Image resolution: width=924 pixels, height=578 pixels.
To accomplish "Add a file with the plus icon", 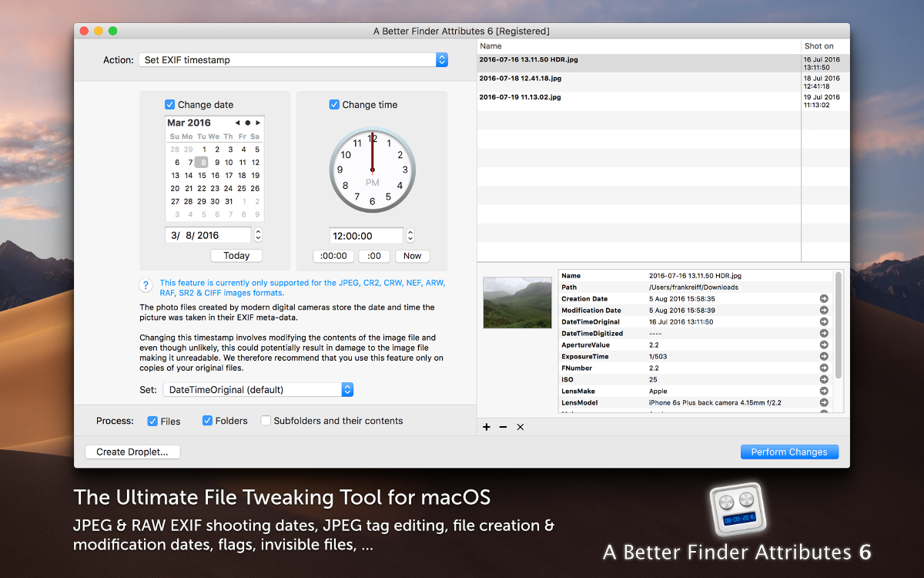I will [487, 427].
